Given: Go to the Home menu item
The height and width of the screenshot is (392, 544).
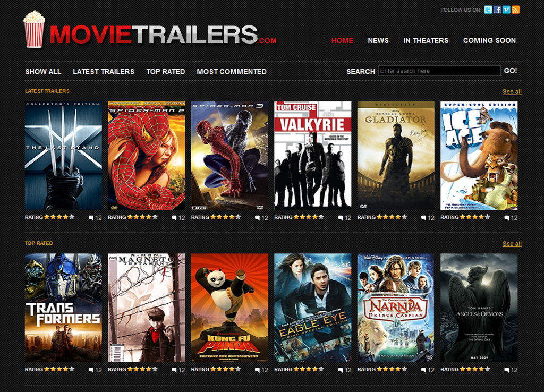Looking at the screenshot, I should tap(342, 40).
